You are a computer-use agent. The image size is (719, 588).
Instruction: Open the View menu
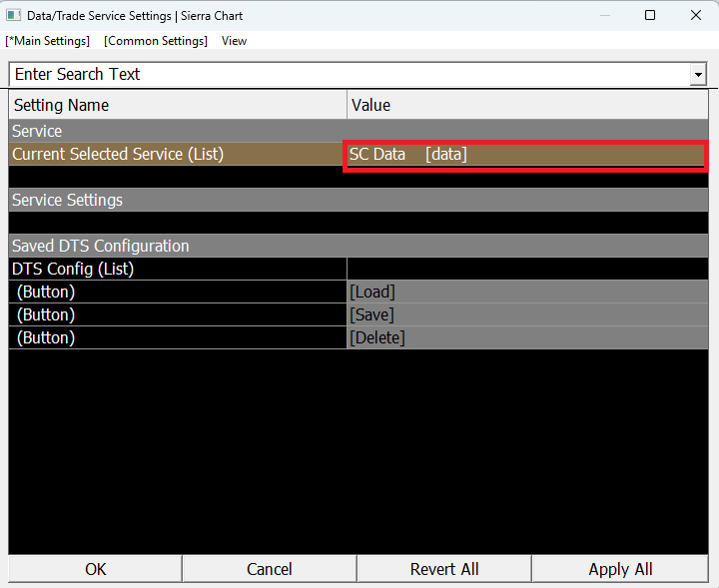(234, 41)
